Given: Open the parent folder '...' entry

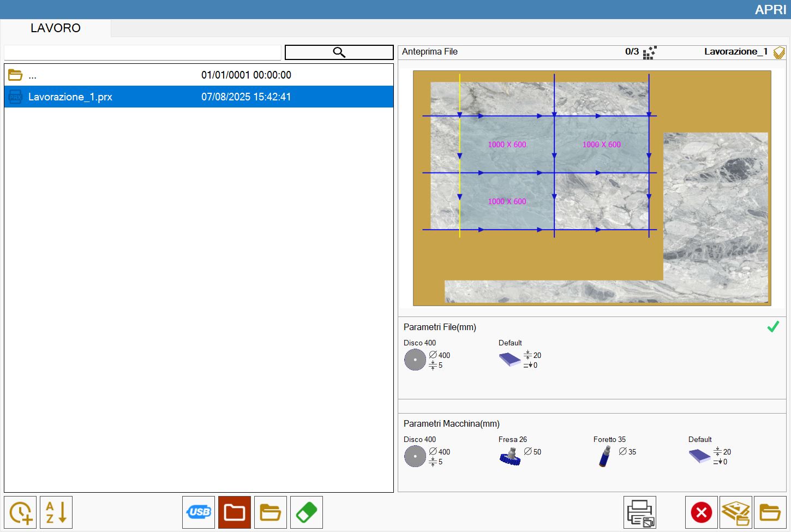Looking at the screenshot, I should (199, 75).
